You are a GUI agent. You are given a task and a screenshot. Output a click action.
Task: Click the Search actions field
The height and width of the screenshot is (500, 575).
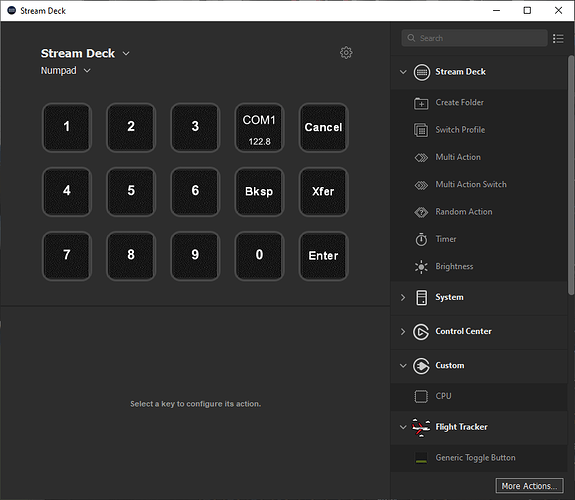[x=475, y=38]
